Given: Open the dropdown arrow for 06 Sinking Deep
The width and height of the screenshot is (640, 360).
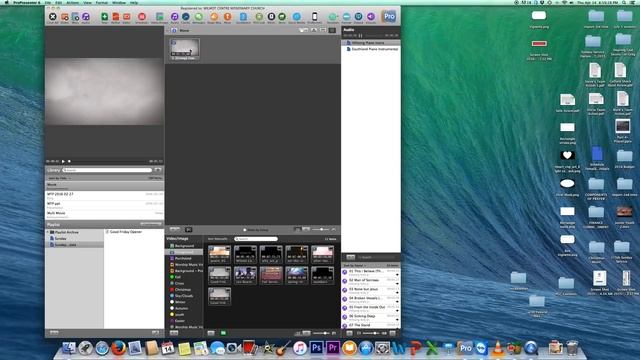Looking at the screenshot, I should click(397, 320).
